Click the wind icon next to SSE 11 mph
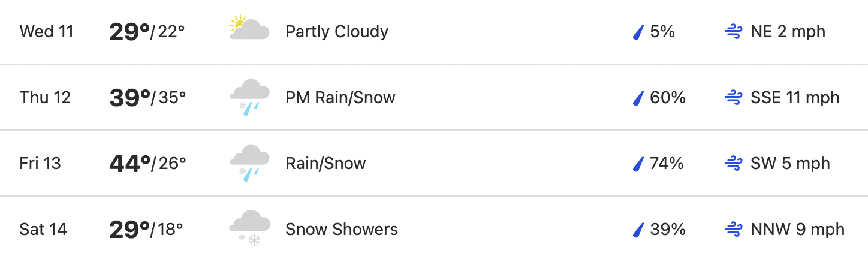Image resolution: width=868 pixels, height=259 pixels. pyautogui.click(x=734, y=98)
